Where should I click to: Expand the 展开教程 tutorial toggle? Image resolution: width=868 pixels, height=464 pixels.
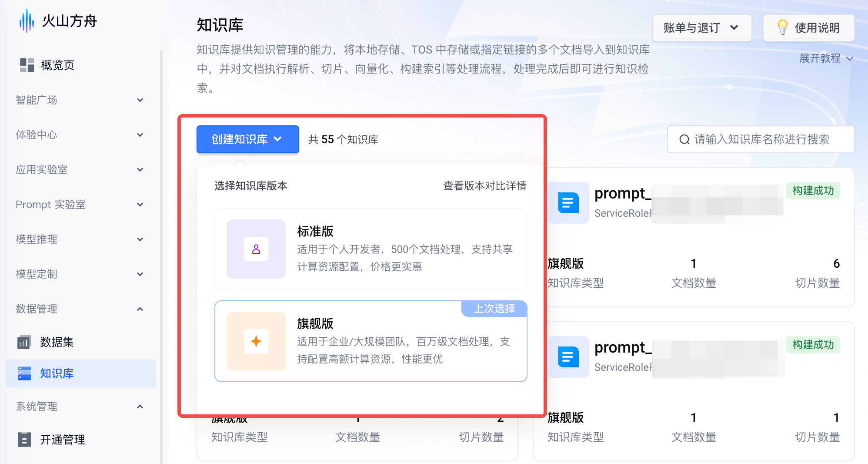(x=826, y=58)
